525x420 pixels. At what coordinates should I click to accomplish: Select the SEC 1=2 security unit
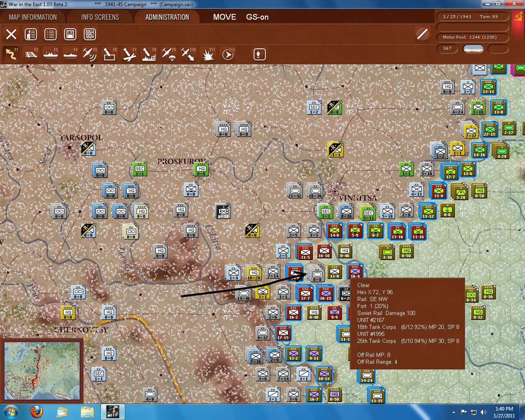click(x=314, y=107)
